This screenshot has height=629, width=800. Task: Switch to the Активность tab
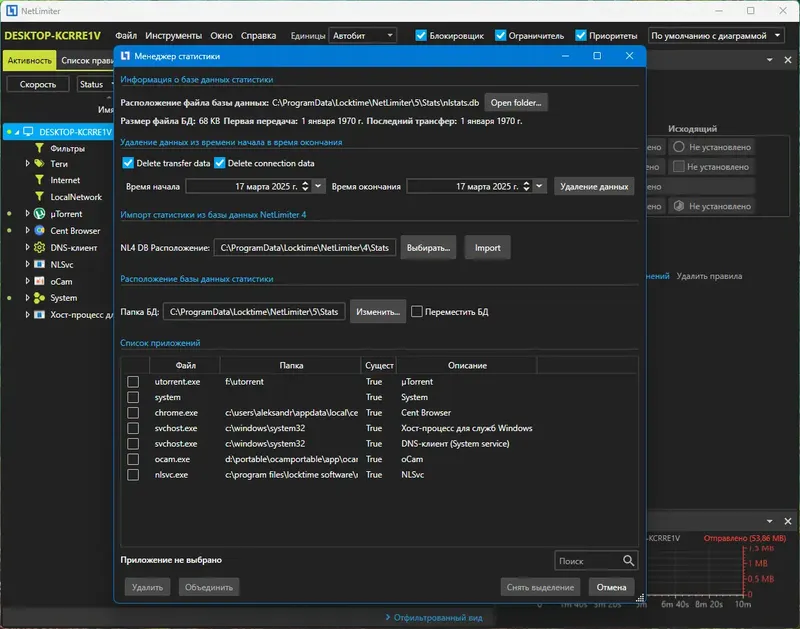(28, 60)
